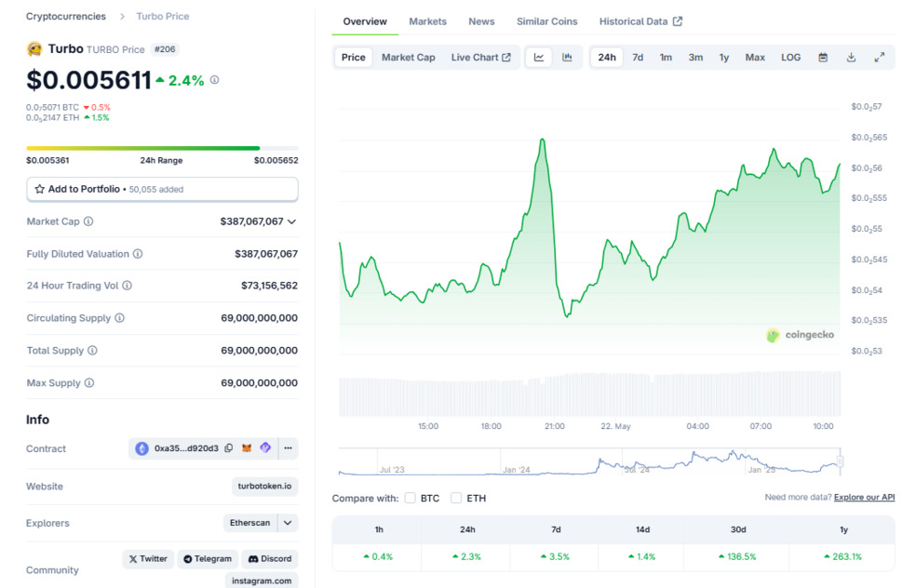Screen dimensions: 916x588
Task: Click the MetaMask fox icon
Action: tap(247, 448)
